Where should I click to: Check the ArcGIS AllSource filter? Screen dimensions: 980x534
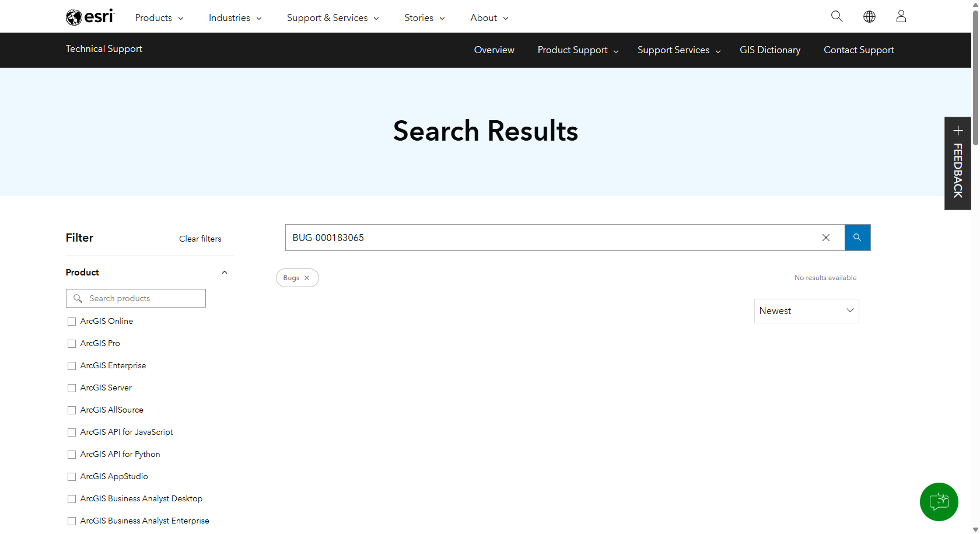pyautogui.click(x=72, y=410)
